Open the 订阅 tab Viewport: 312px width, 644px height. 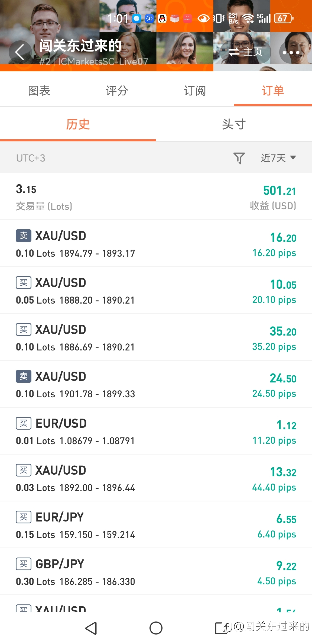coord(195,91)
